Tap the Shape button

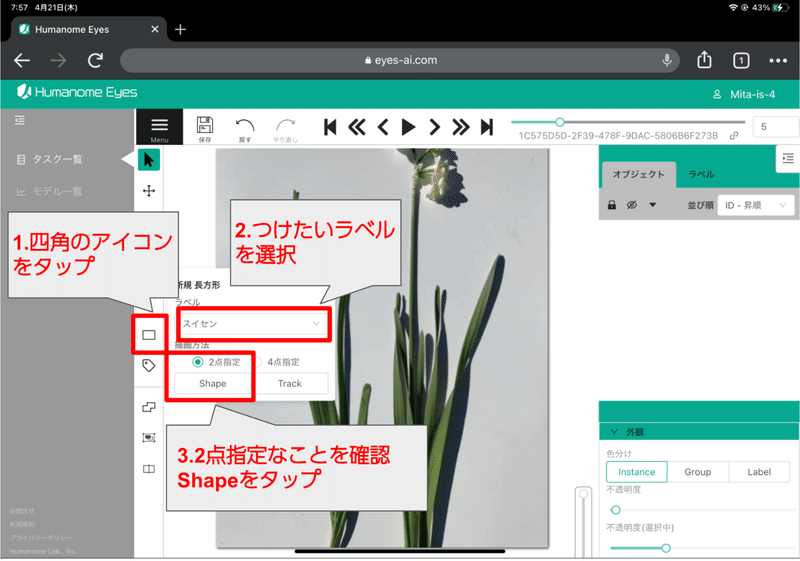point(213,384)
